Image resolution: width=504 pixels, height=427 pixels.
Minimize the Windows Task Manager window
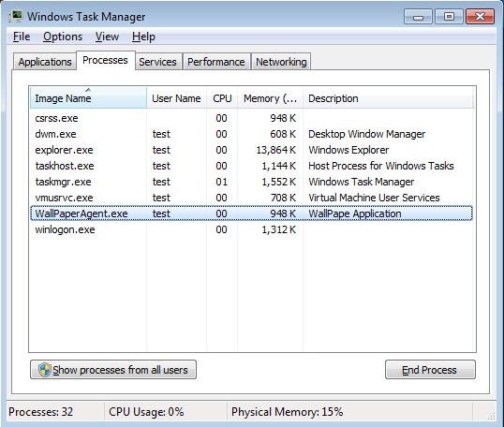click(x=418, y=16)
